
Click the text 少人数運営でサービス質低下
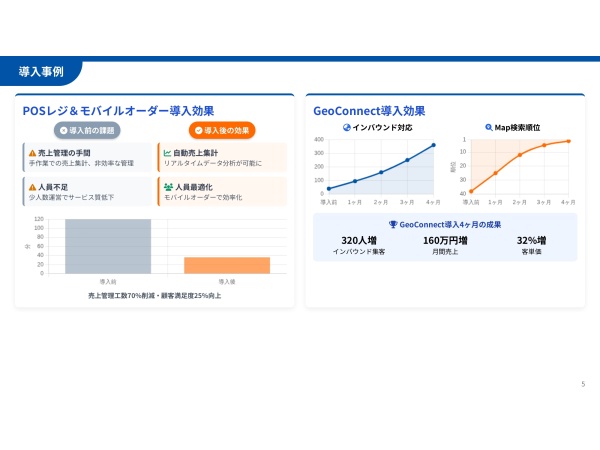(72, 197)
